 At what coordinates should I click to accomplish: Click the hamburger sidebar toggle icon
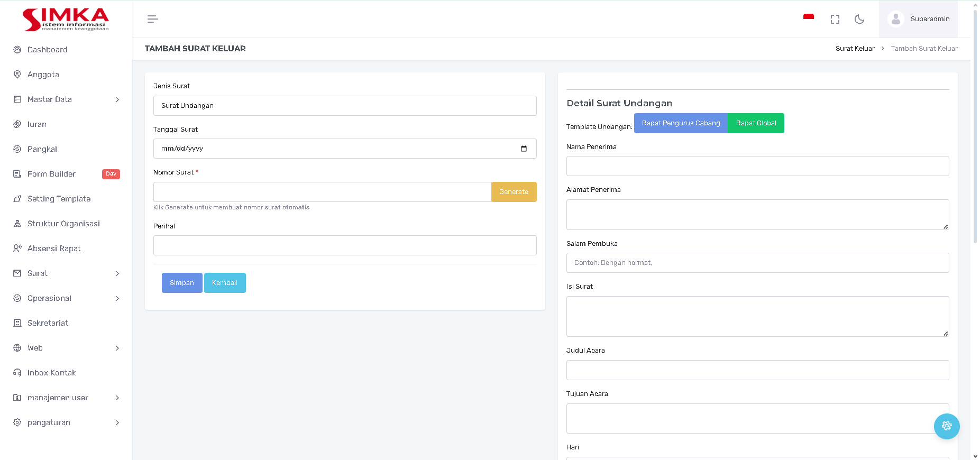click(x=152, y=19)
